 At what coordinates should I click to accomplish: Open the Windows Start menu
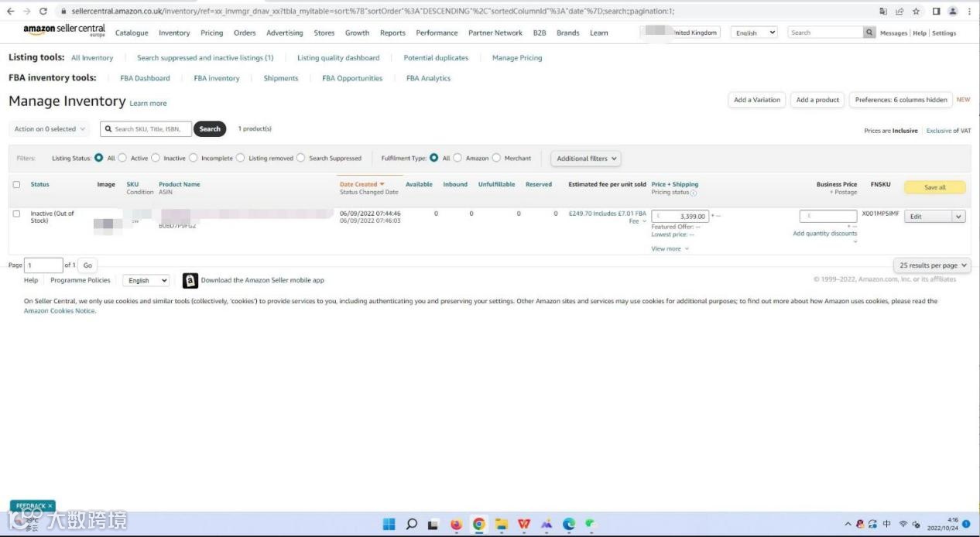[389, 524]
